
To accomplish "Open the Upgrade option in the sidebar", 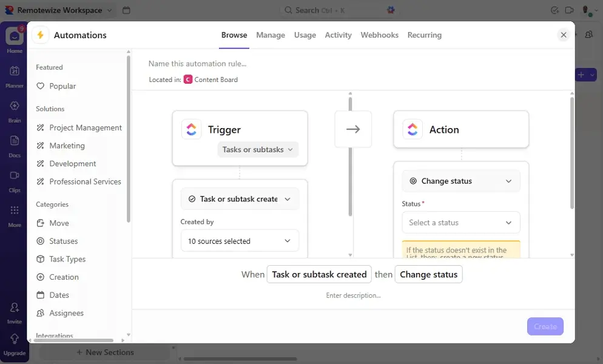I will point(14,341).
